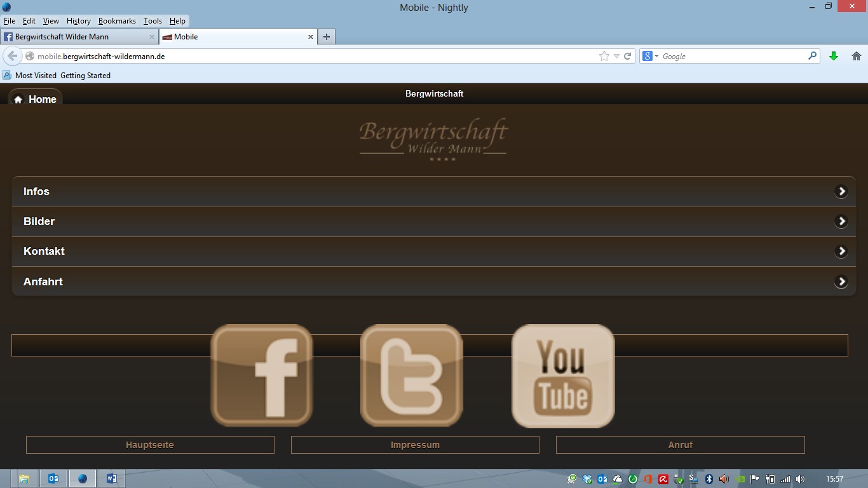Screen dimensions: 868x488
Task: Expand the Bilder list item
Action: [433, 221]
